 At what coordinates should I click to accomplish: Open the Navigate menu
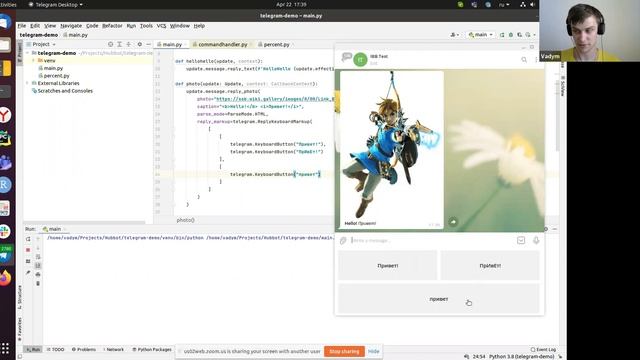pos(71,26)
